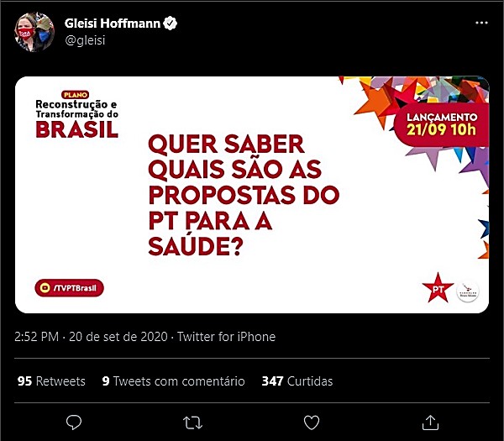Open the three-dot more options menu
This screenshot has width=504, height=441.
481,23
